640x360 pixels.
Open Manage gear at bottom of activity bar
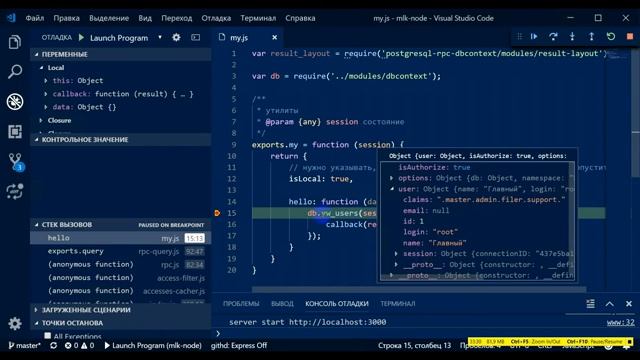[15, 323]
